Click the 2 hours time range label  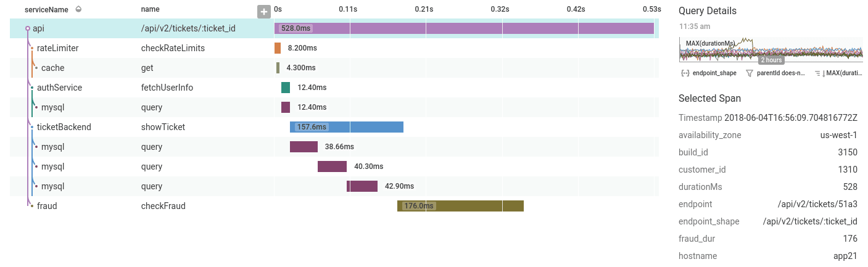pyautogui.click(x=771, y=60)
